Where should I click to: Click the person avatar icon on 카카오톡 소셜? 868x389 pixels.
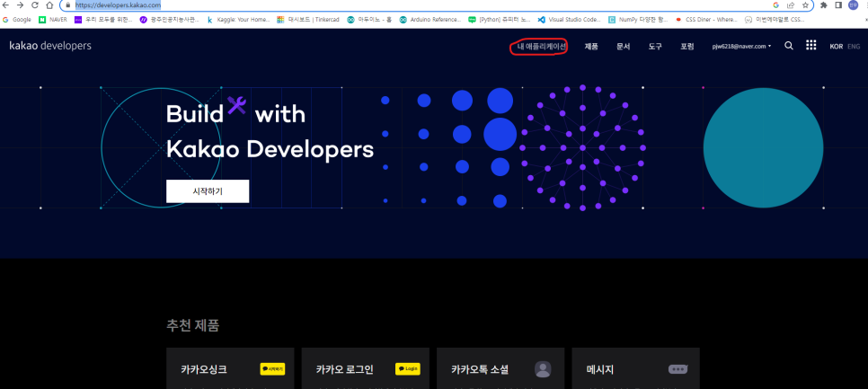tap(543, 369)
